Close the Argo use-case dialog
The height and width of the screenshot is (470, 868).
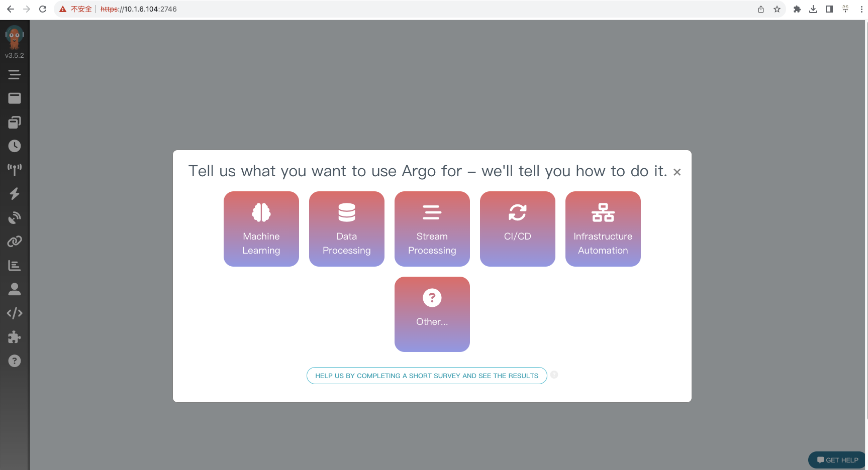[x=677, y=172]
